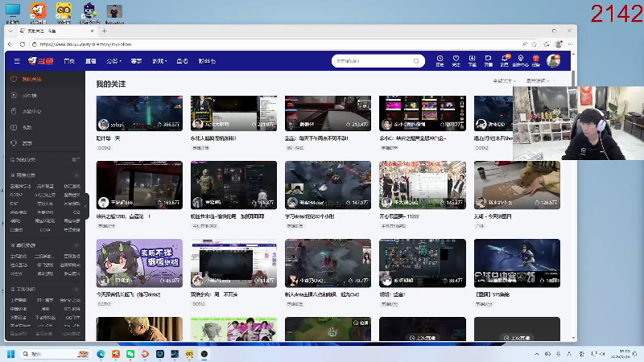
Task: Open the 全部关注 filter dropdown
Action: (505, 81)
